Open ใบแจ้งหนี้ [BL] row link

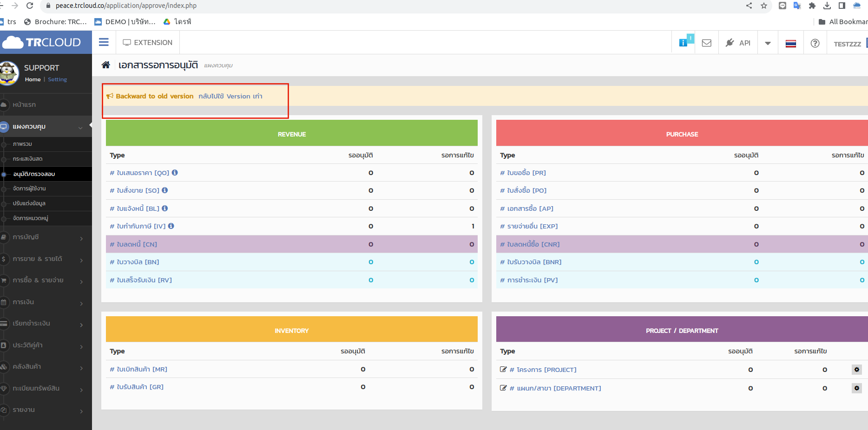point(134,208)
